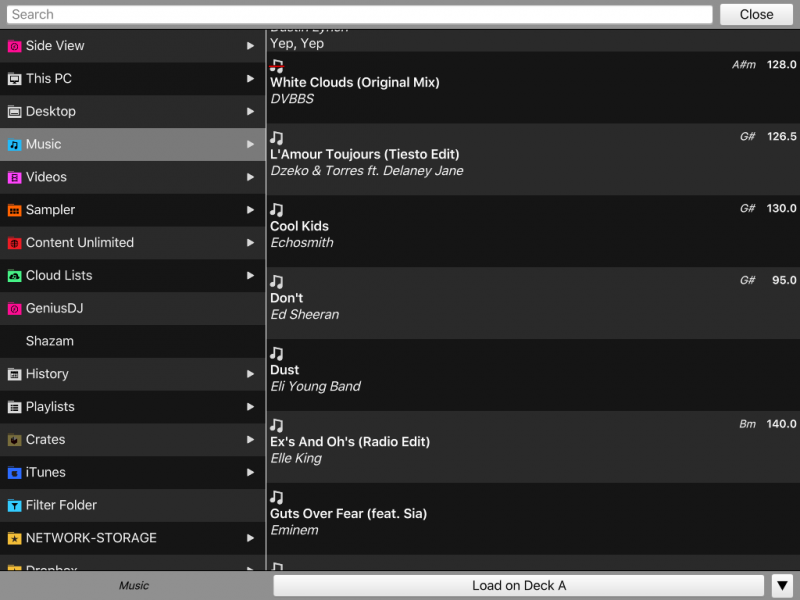Open the deck selection dropdown arrow
This screenshot has width=800, height=600.
[x=783, y=586]
